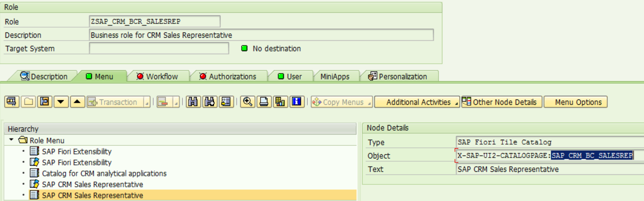644x201 pixels.
Task: Select the highlighted SAP CRM Sales Representative row
Action: click(180, 195)
